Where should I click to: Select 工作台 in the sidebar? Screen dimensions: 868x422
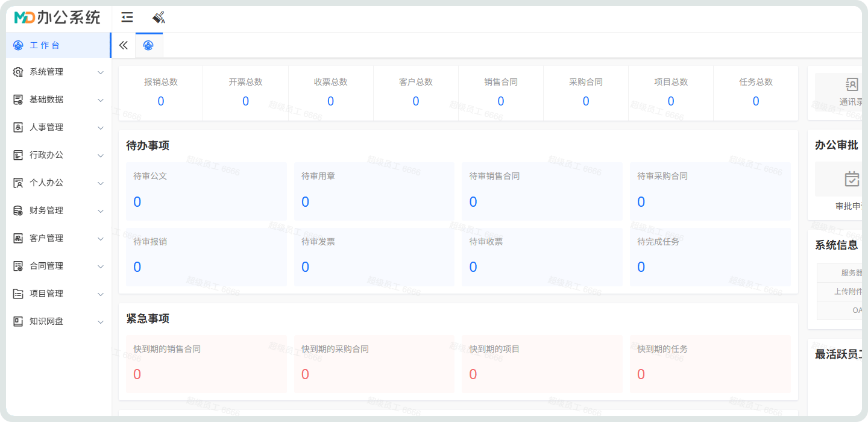click(45, 45)
